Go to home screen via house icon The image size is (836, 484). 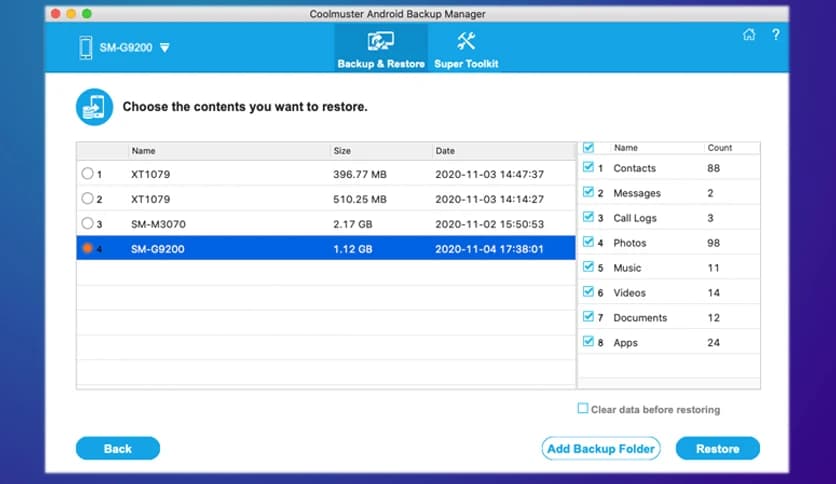pos(749,35)
